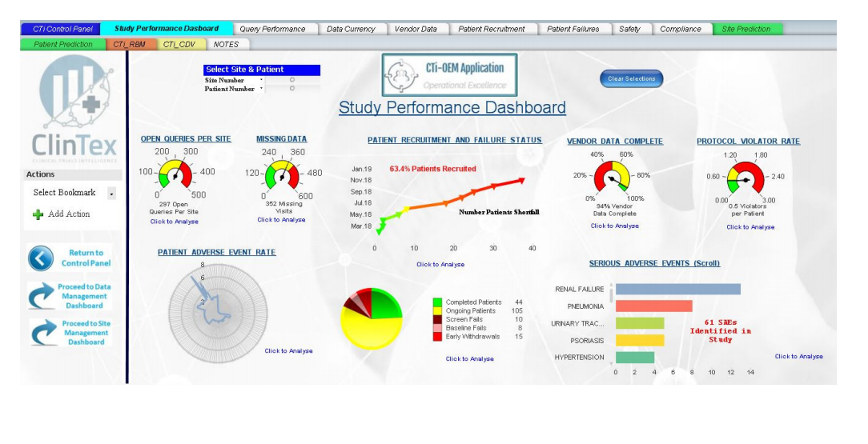Click the Protocol Violator Rate gauge
Image resolution: width=868 pixels, height=444 pixels.
(745, 178)
